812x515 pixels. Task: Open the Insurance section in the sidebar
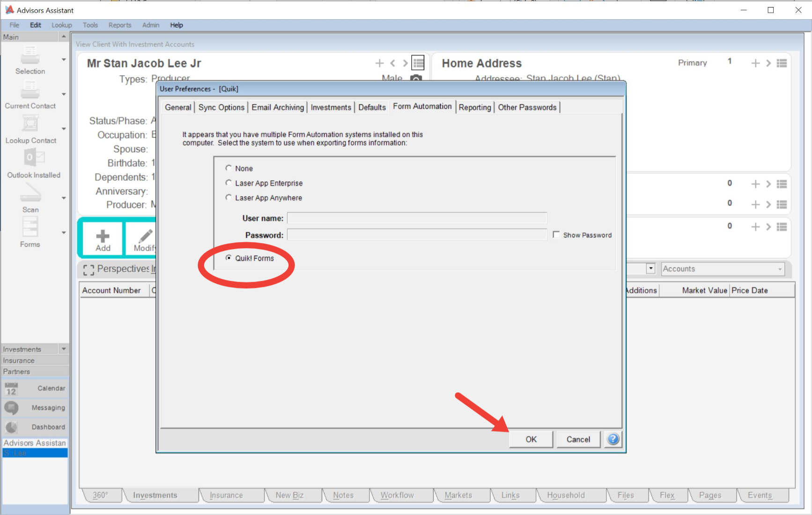point(35,360)
